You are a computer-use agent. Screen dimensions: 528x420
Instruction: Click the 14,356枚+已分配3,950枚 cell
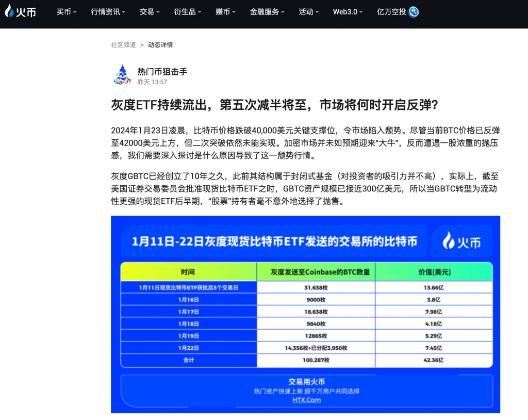(x=316, y=348)
